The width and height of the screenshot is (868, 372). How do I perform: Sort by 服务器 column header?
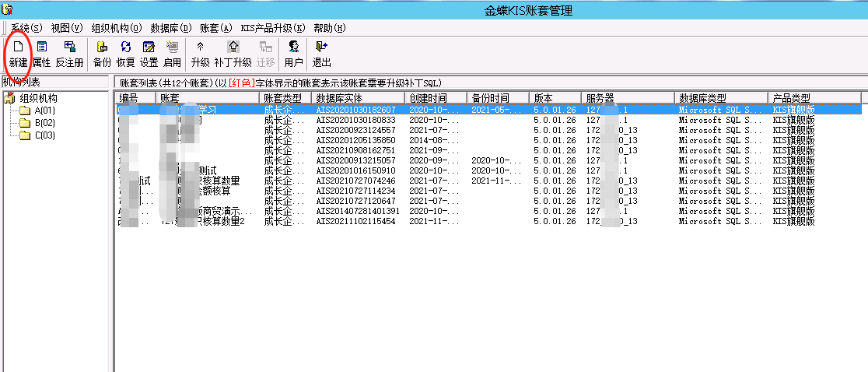coord(628,98)
